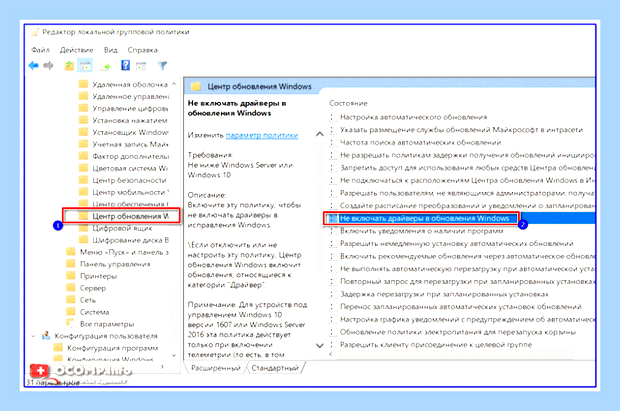
Task: Click the user icon beside Конфигурация пользователя
Action: coord(46,335)
